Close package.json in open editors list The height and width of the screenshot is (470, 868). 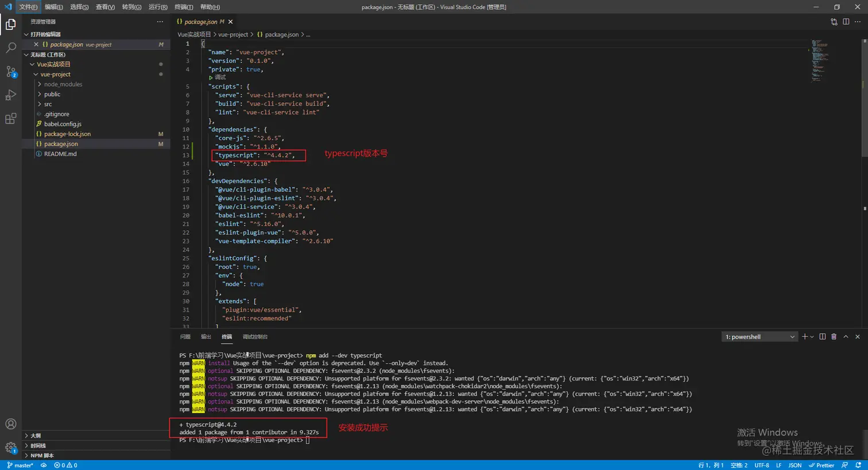36,44
